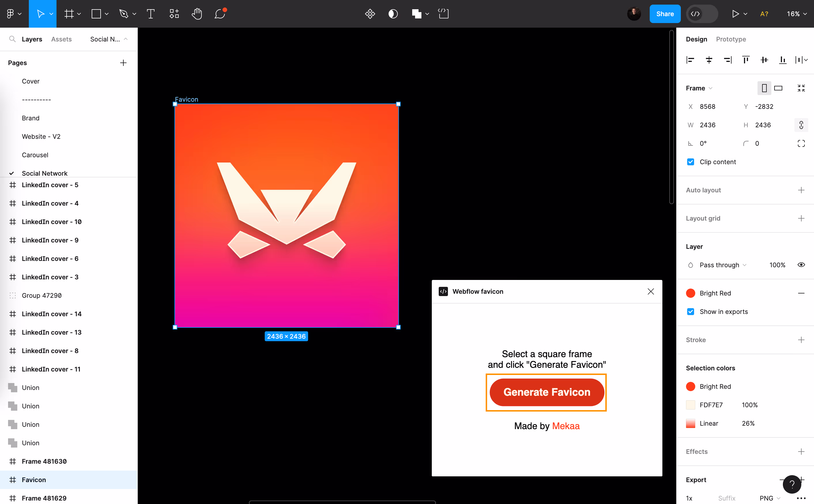The height and width of the screenshot is (504, 814).
Task: Open the Brand page
Action: 31,118
